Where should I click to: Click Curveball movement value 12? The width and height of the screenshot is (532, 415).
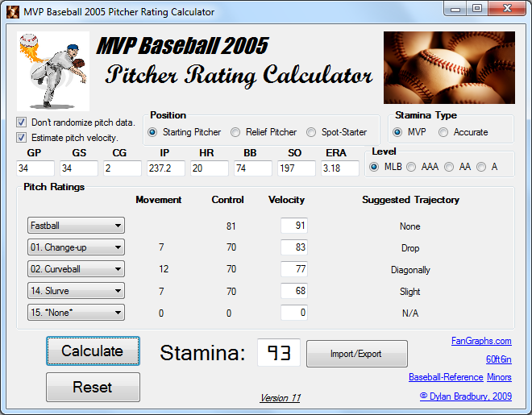coord(164,269)
